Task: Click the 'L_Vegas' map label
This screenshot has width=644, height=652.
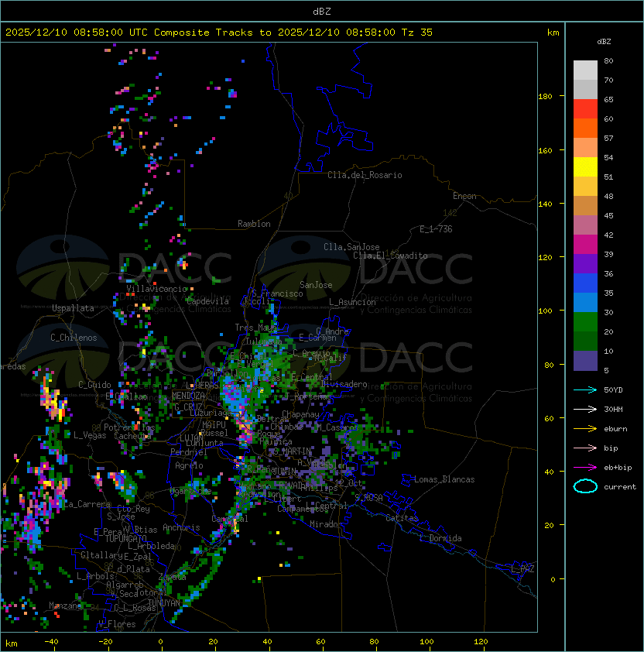Action: point(90,435)
